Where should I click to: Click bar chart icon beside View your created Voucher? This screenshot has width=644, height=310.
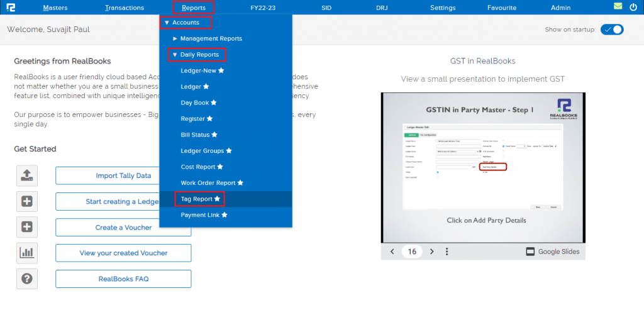pyautogui.click(x=27, y=253)
